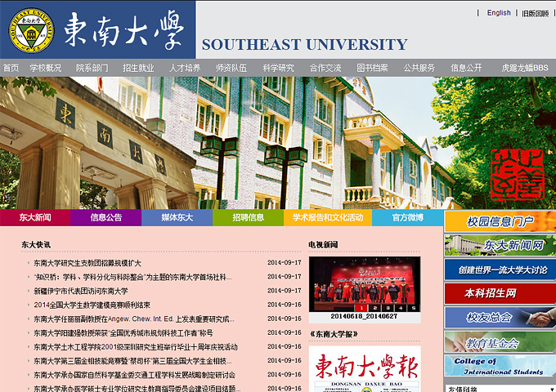Screen dimensions: 556x392
Task: Open the 人才培养 menu
Action: (185, 68)
